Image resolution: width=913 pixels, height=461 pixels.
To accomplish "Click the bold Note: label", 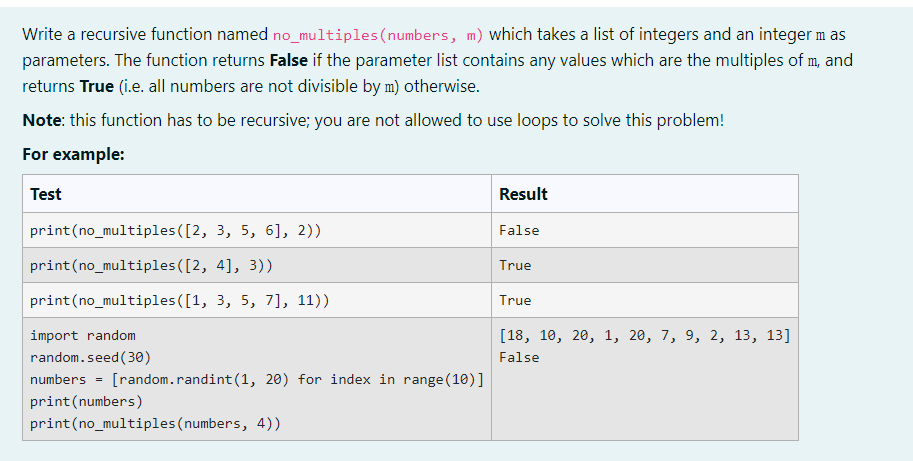I will click(44, 120).
